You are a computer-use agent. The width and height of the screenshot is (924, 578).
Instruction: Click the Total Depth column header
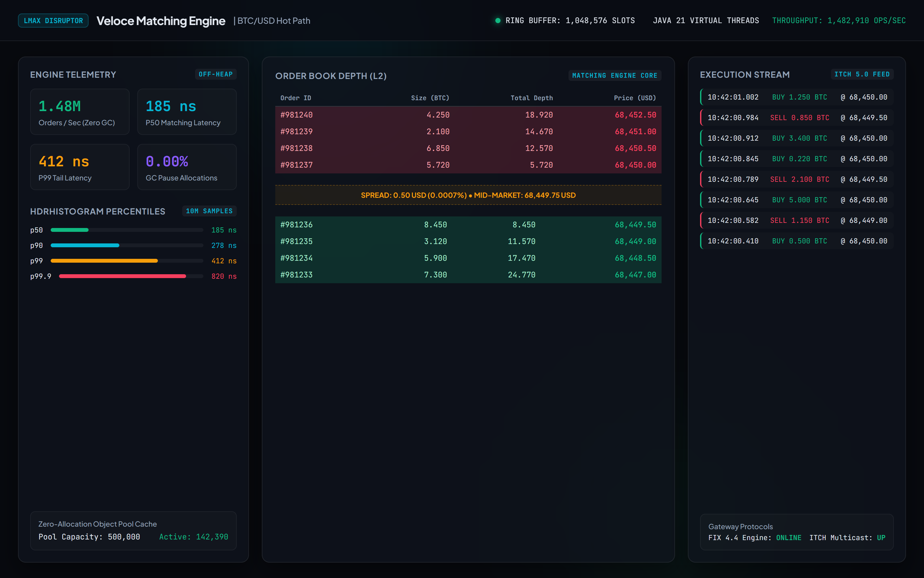(532, 98)
